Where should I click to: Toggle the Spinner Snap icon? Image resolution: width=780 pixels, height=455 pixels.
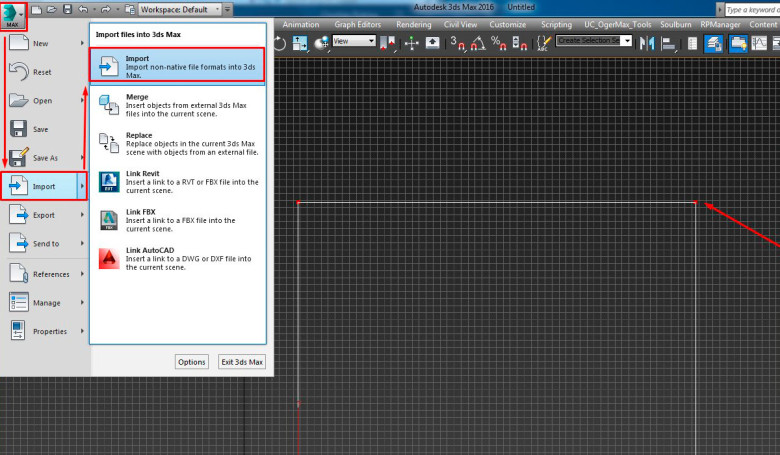click(519, 43)
